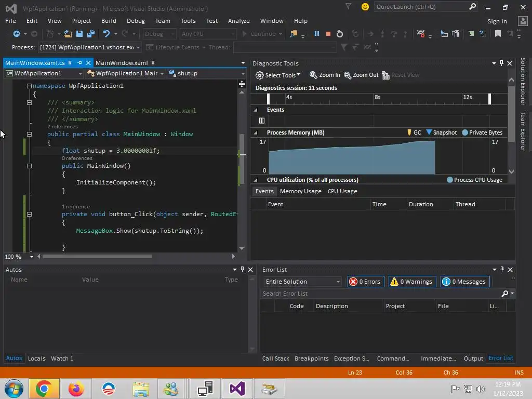Image resolution: width=532 pixels, height=399 pixels.
Task: Close the MainWindow.xaml.cs tab
Action: pos(88,63)
